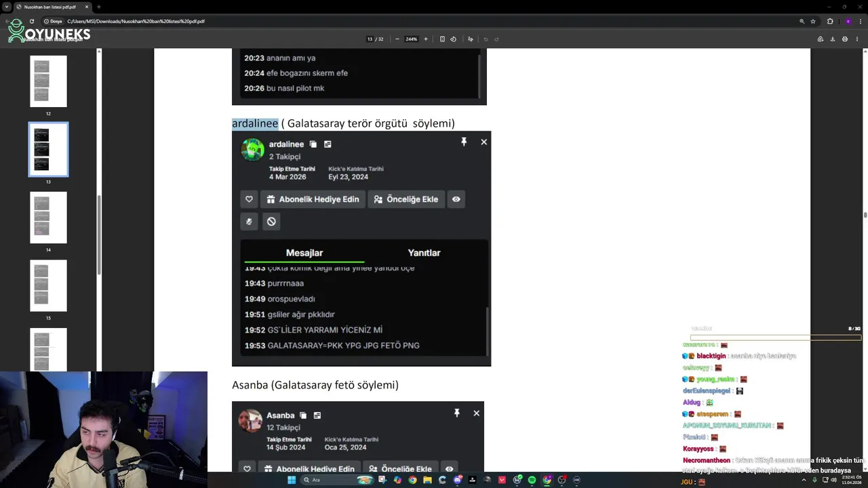
Task: Click mute microphone icon on ardalinee card
Action: (x=249, y=222)
